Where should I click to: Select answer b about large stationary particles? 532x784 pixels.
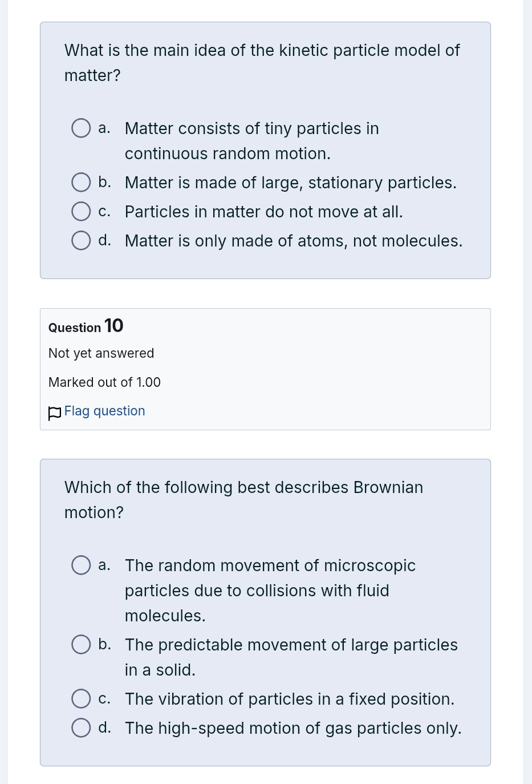point(81,182)
